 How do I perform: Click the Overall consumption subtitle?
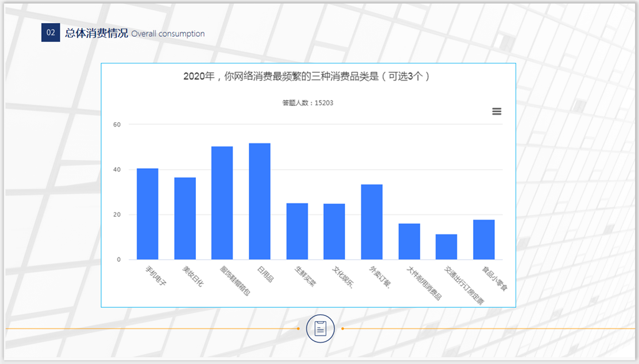tap(168, 34)
